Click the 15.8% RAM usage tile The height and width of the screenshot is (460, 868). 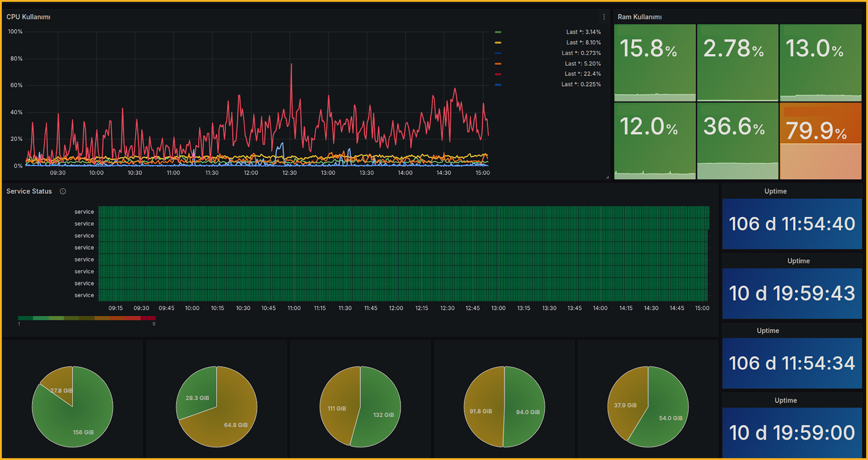click(655, 62)
